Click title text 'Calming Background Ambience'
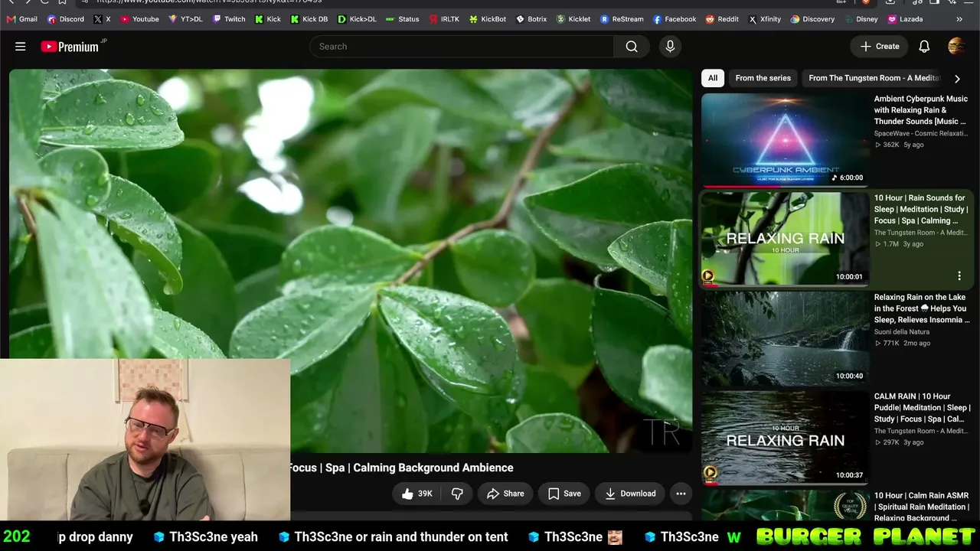Viewport: 980px width, 551px height. (433, 468)
